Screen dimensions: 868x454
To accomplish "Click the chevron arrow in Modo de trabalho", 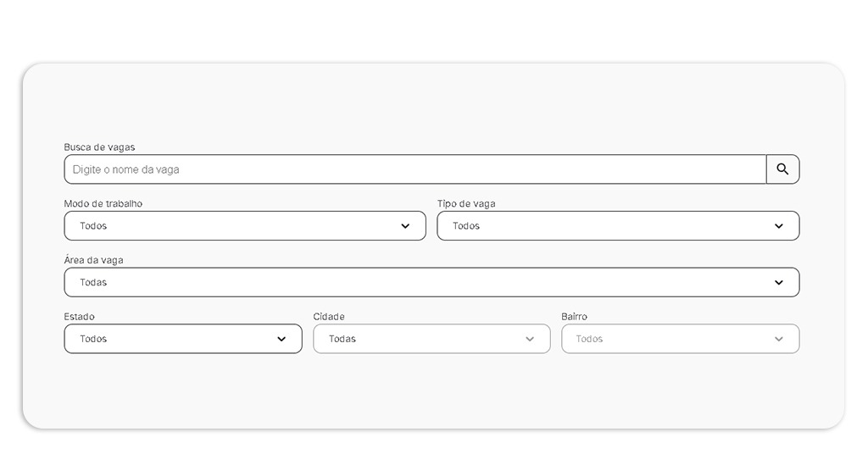I will [x=405, y=226].
